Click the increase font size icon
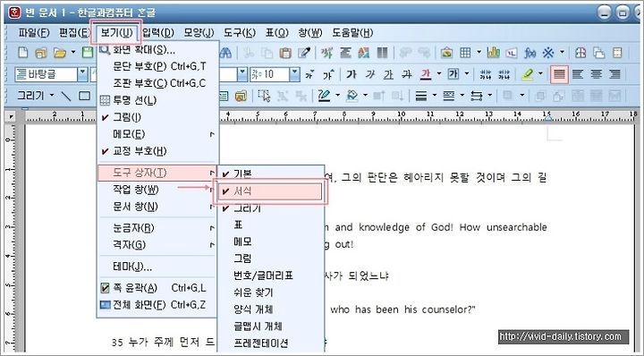Viewport: 644px width, 356px height. [x=328, y=74]
